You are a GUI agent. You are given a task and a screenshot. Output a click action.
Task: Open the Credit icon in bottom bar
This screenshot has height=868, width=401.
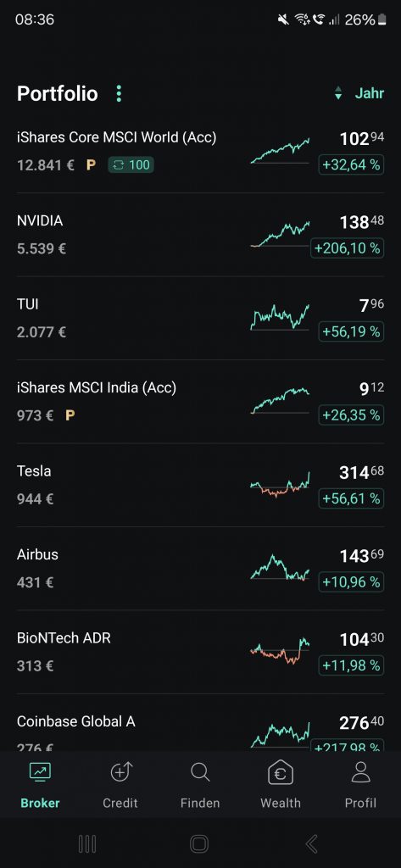click(120, 771)
